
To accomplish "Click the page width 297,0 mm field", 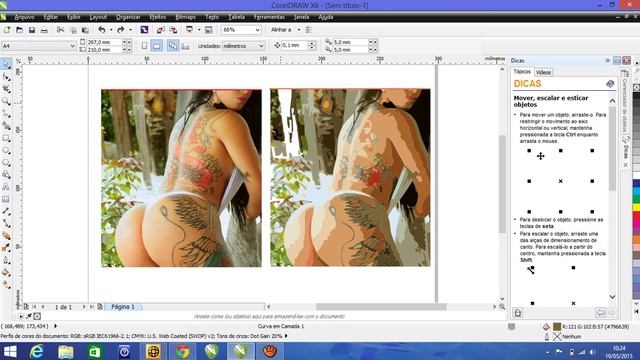I will (104, 42).
